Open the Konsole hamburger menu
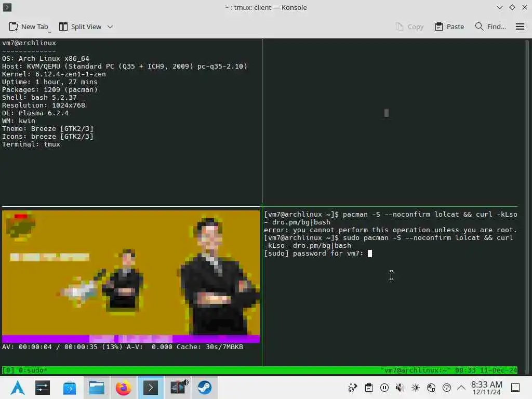532x399 pixels. [520, 26]
